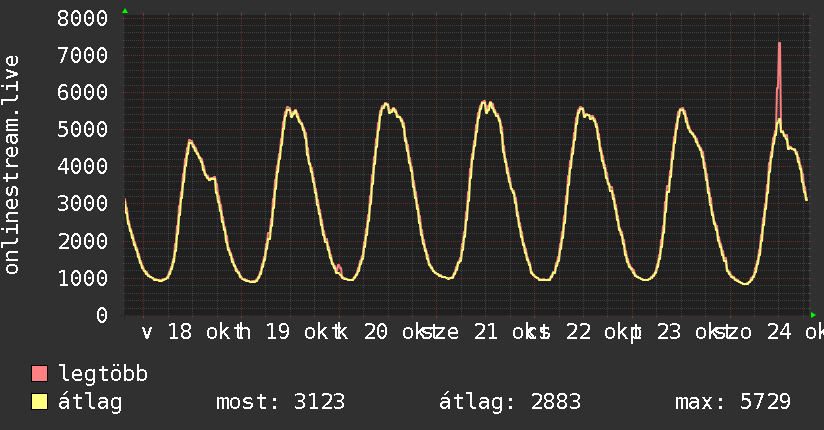Click the 4000 y-axis label
This screenshot has width=824, height=430.
point(83,167)
